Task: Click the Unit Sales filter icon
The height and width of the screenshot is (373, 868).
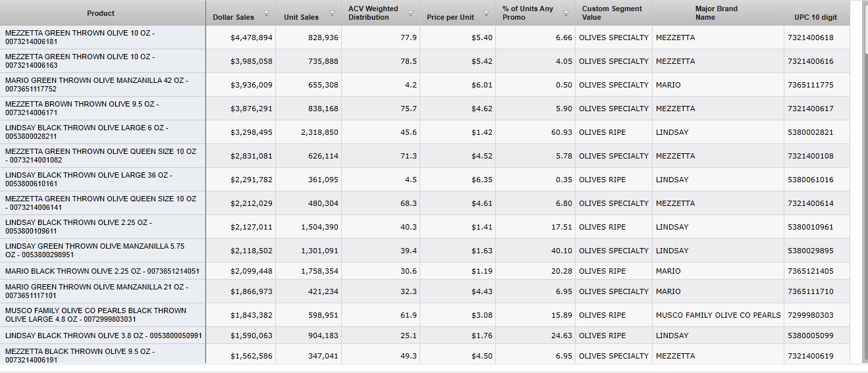Action: 332,14
